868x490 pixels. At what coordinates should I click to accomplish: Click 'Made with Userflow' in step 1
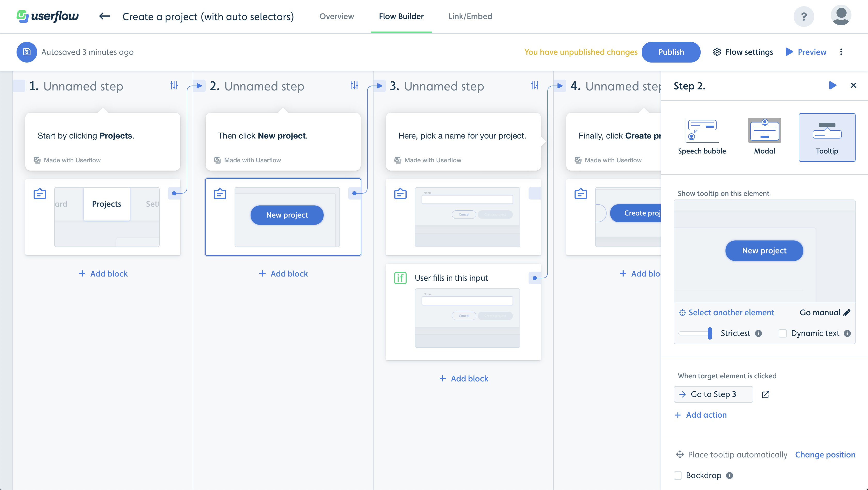[67, 160]
